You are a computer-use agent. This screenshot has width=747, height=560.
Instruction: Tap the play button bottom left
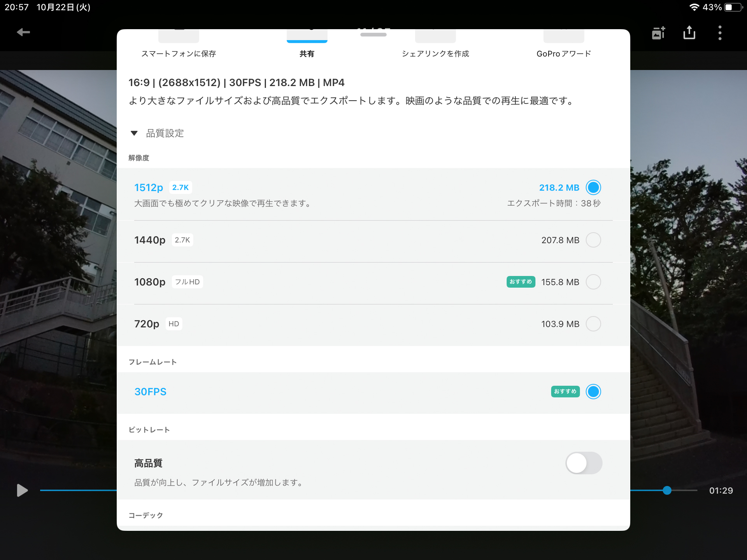coord(21,490)
